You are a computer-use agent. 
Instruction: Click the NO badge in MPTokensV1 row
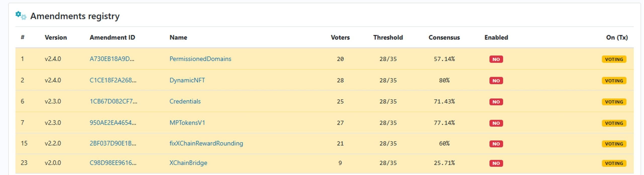pyautogui.click(x=496, y=123)
